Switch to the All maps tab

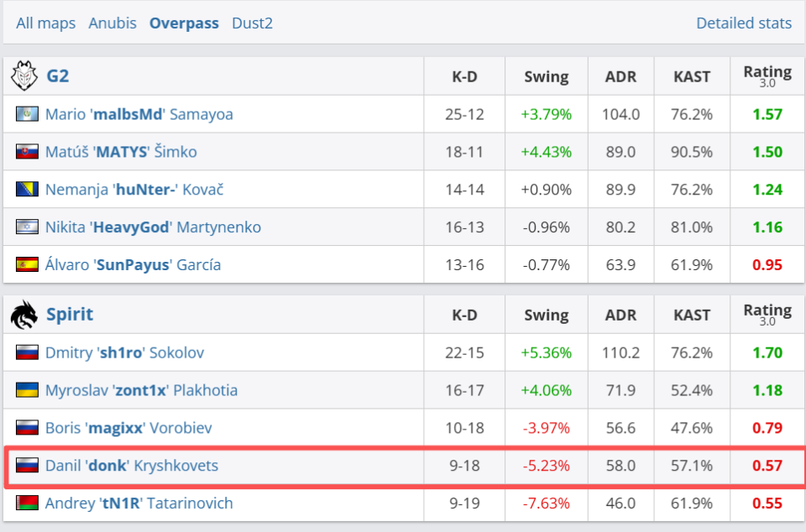pos(45,23)
